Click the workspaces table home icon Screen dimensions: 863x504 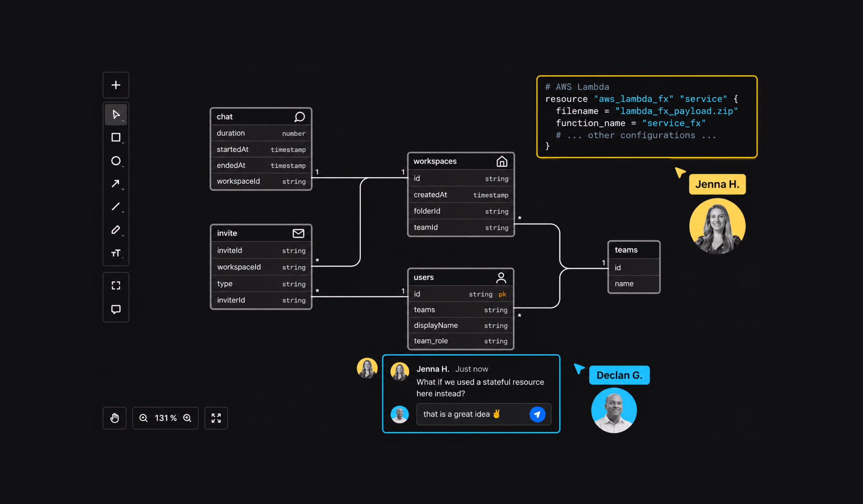tap(502, 161)
